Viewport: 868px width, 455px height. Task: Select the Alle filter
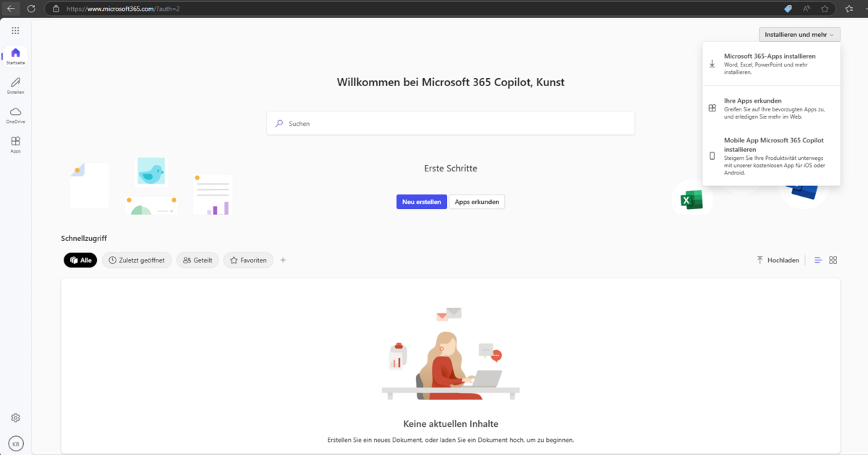80,260
